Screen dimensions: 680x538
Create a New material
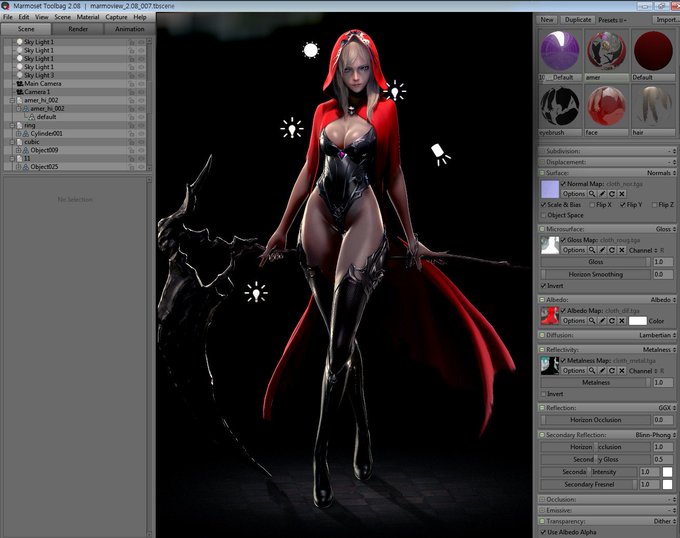[x=547, y=20]
